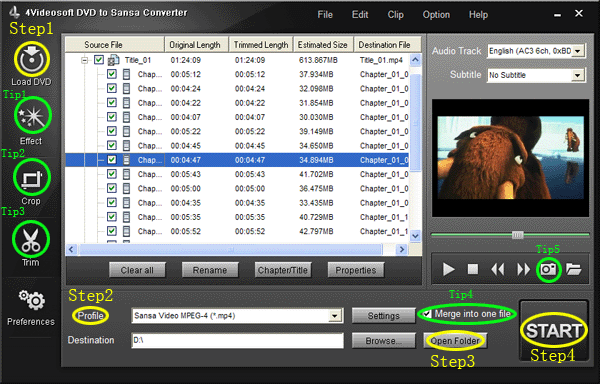Screen dimensions: 600x384
Task: Take a snapshot with the camera icon
Action: pyautogui.click(x=548, y=270)
